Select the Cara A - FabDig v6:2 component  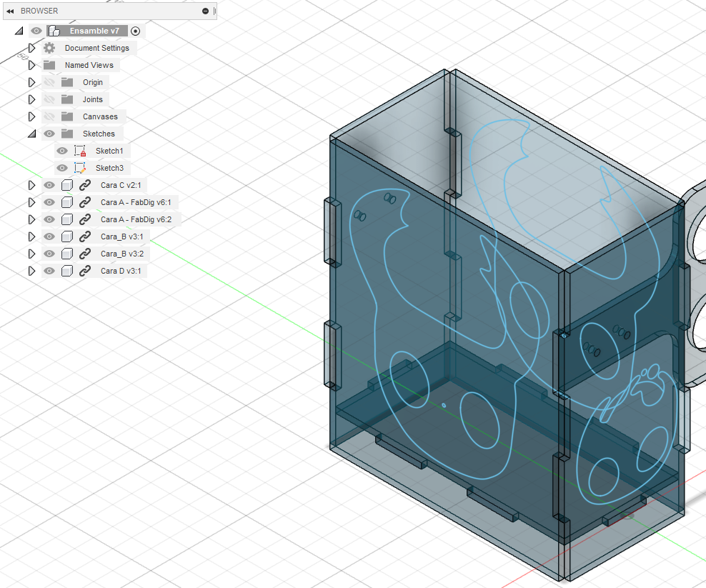(136, 219)
